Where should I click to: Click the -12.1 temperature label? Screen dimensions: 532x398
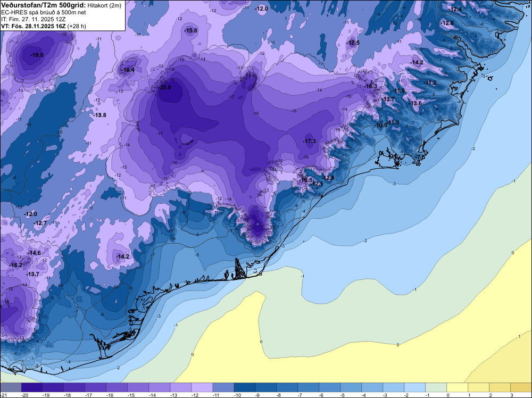317,184
